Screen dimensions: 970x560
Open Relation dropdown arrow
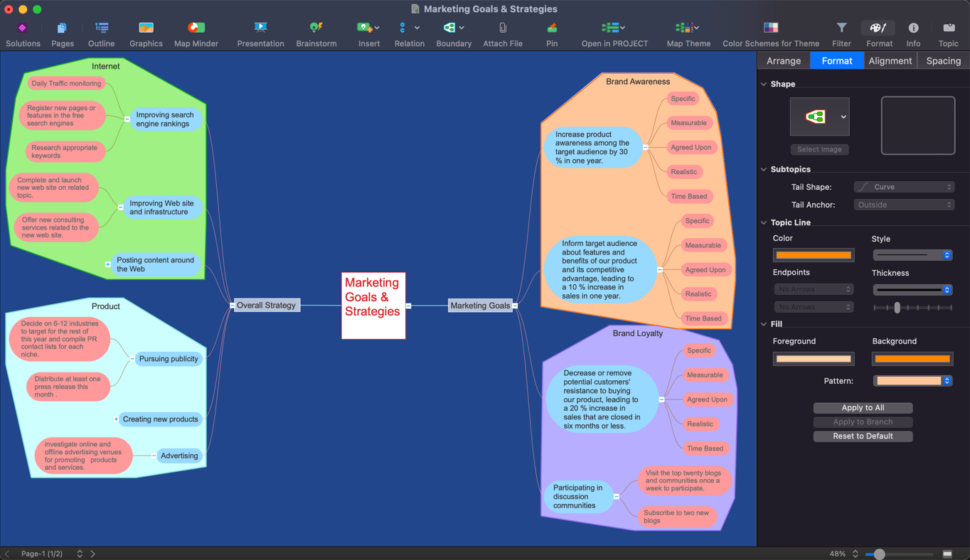pos(417,28)
